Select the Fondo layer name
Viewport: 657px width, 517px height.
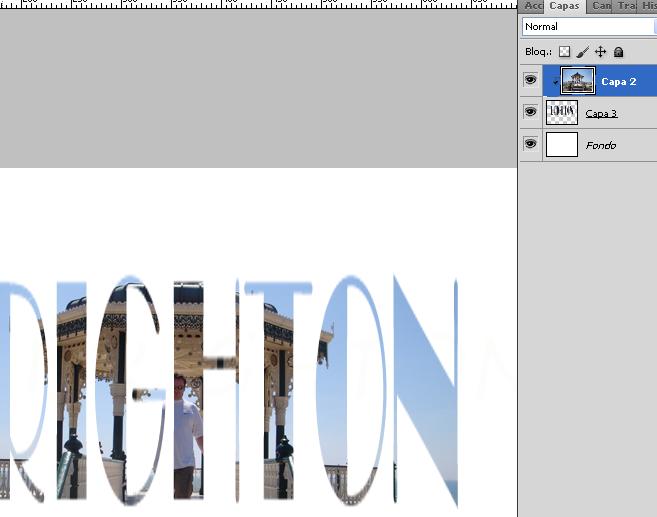(600, 146)
